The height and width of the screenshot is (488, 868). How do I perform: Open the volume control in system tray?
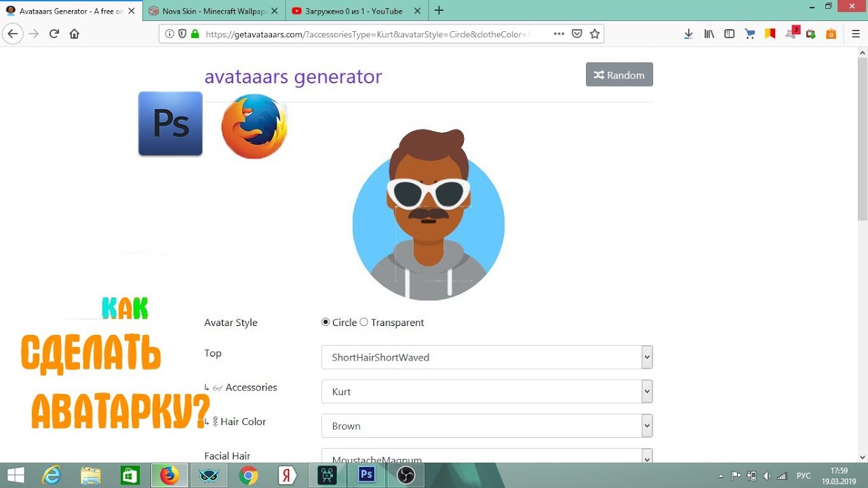(767, 476)
